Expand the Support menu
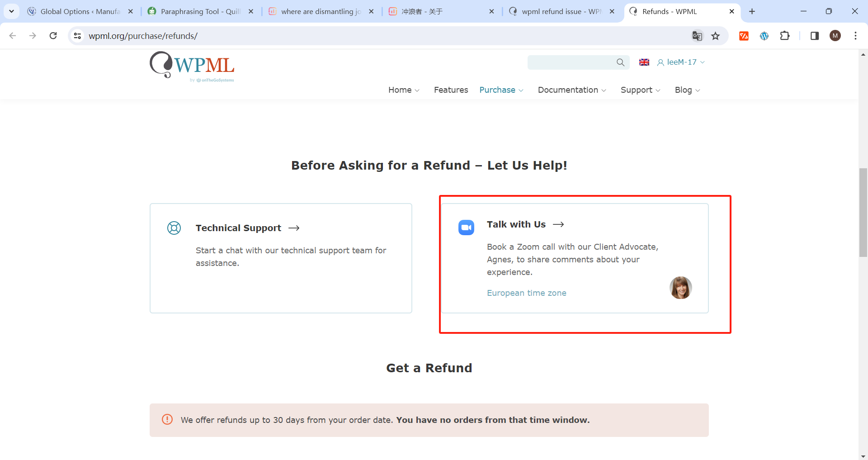868x460 pixels. click(x=641, y=90)
